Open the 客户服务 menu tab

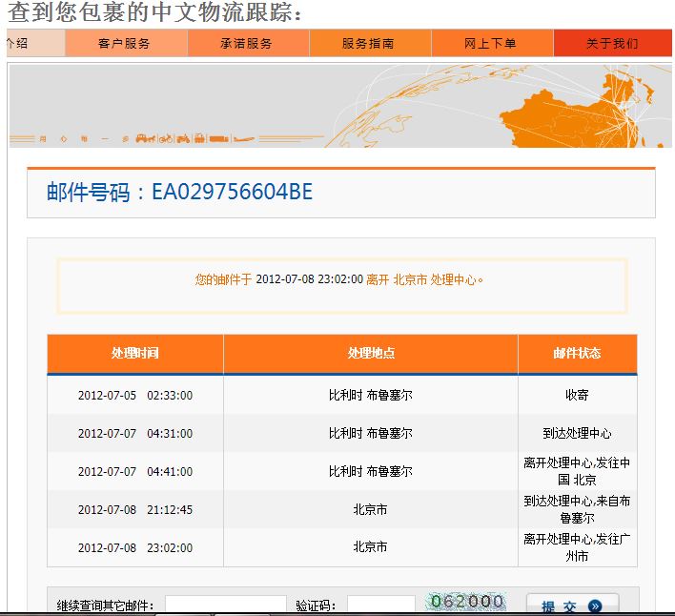click(x=125, y=43)
